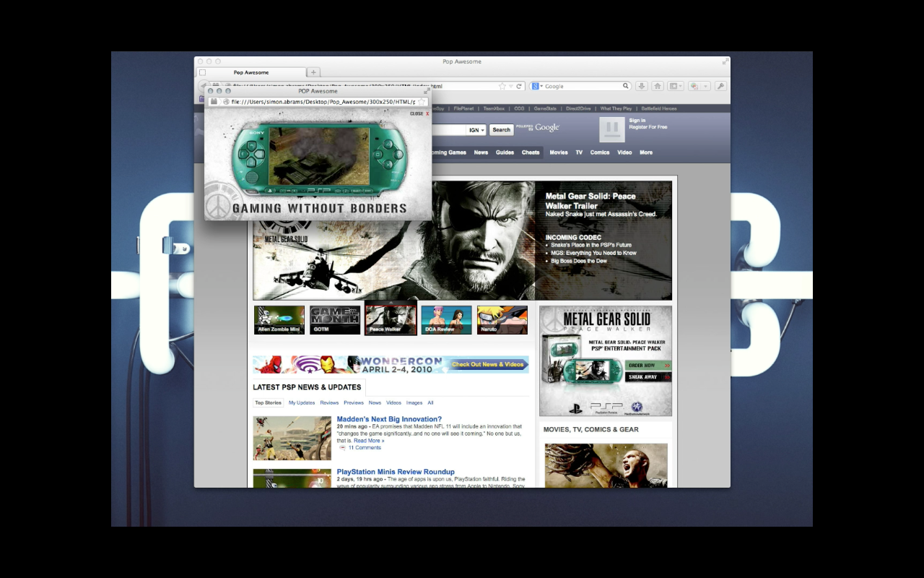
Task: Switch to Previews news filter
Action: 354,402
